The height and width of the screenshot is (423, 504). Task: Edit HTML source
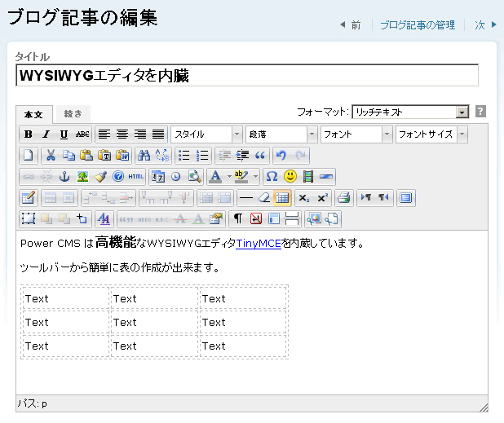[136, 176]
